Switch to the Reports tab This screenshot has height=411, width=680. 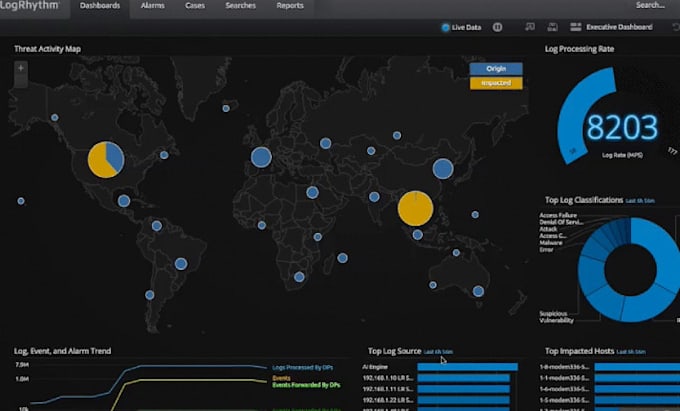pos(290,6)
